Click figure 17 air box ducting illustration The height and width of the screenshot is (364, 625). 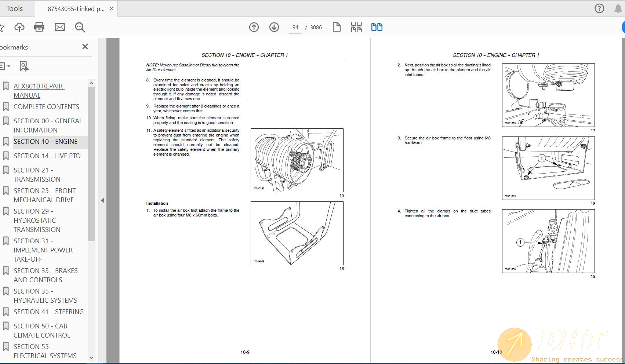click(548, 95)
